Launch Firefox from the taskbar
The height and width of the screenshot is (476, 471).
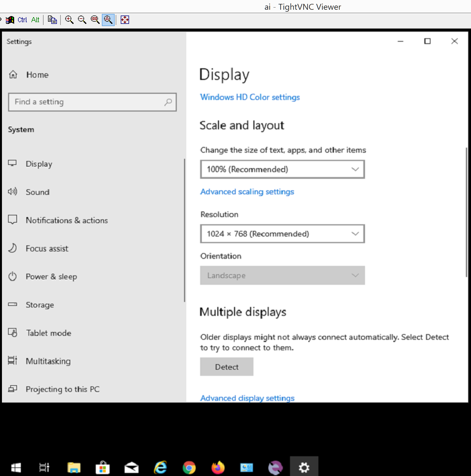click(x=218, y=468)
